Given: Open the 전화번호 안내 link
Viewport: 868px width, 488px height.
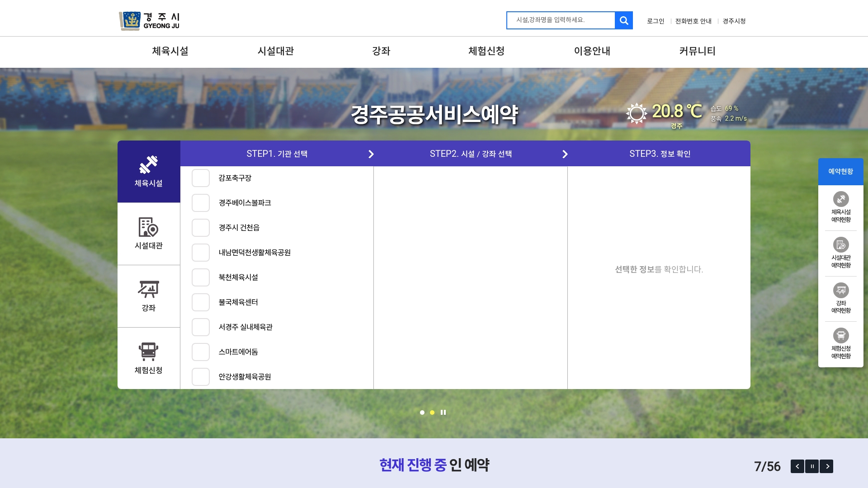Looking at the screenshot, I should point(693,21).
